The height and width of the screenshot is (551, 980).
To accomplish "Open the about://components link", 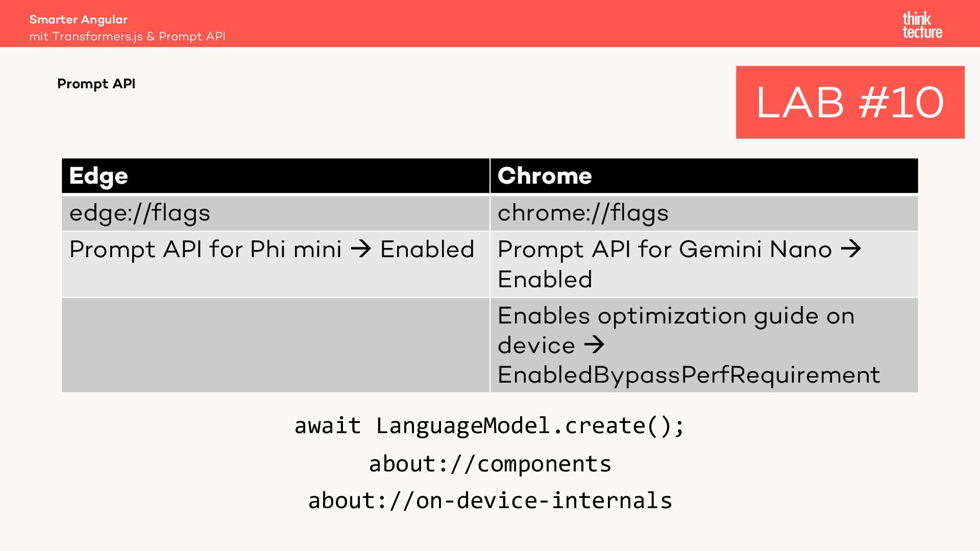I will coord(490,464).
